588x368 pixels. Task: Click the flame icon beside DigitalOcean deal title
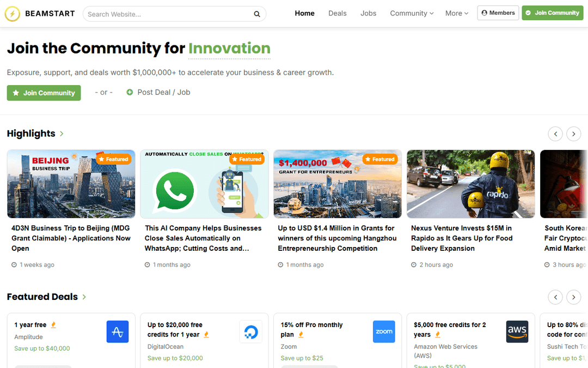pos(206,335)
